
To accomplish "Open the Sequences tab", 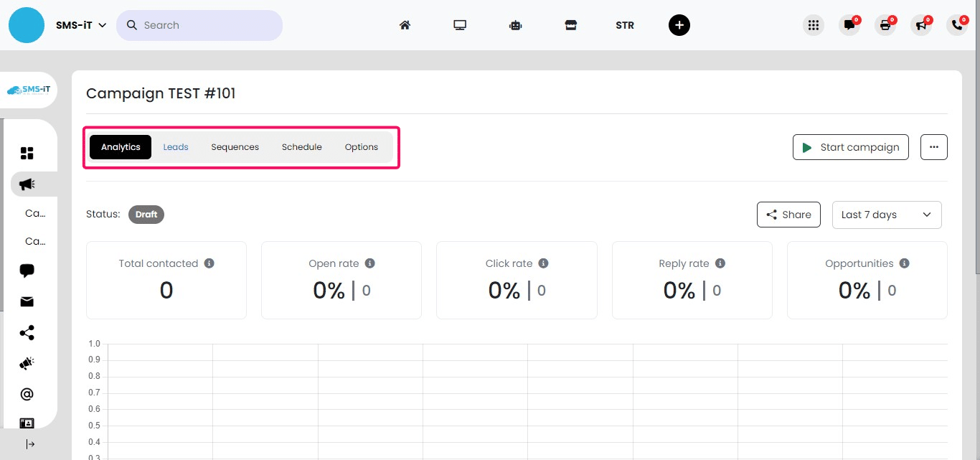I will click(235, 146).
